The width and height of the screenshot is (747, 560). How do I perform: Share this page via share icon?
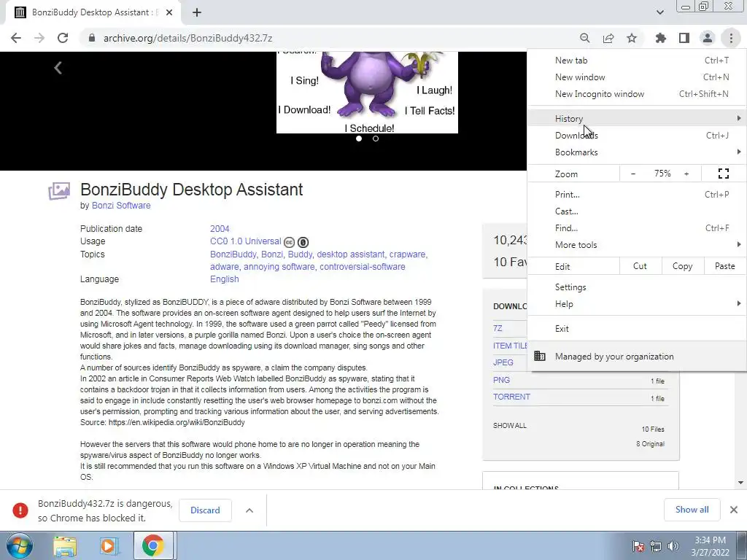[x=608, y=38]
